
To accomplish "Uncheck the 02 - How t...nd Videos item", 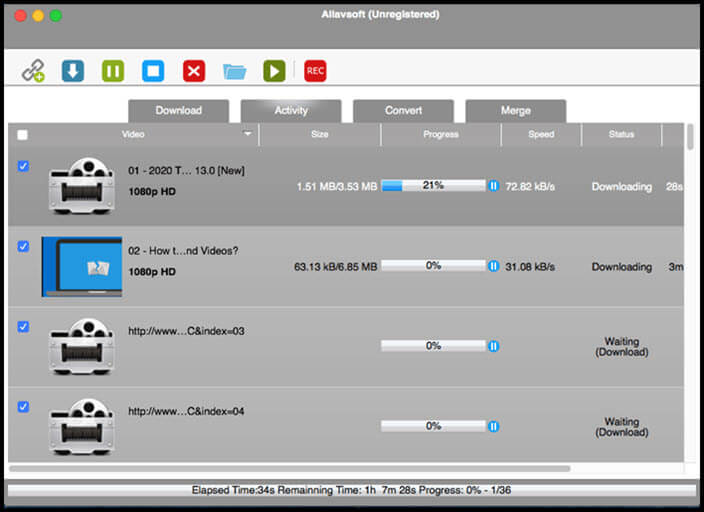I will [x=23, y=247].
